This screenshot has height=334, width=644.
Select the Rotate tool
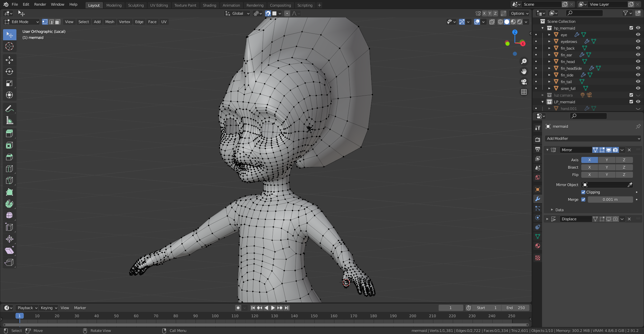[x=9, y=72]
